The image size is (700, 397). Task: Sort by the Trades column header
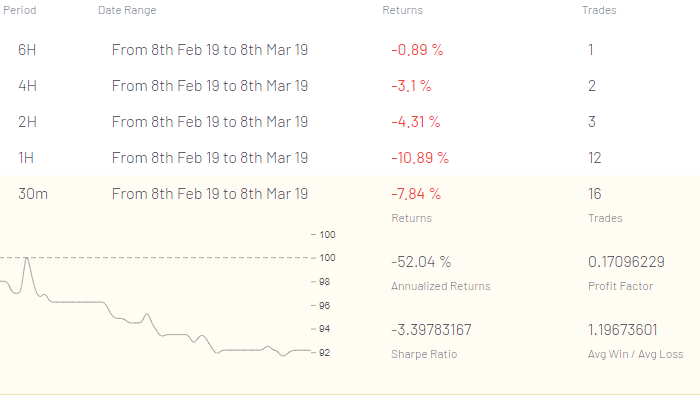coord(599,10)
